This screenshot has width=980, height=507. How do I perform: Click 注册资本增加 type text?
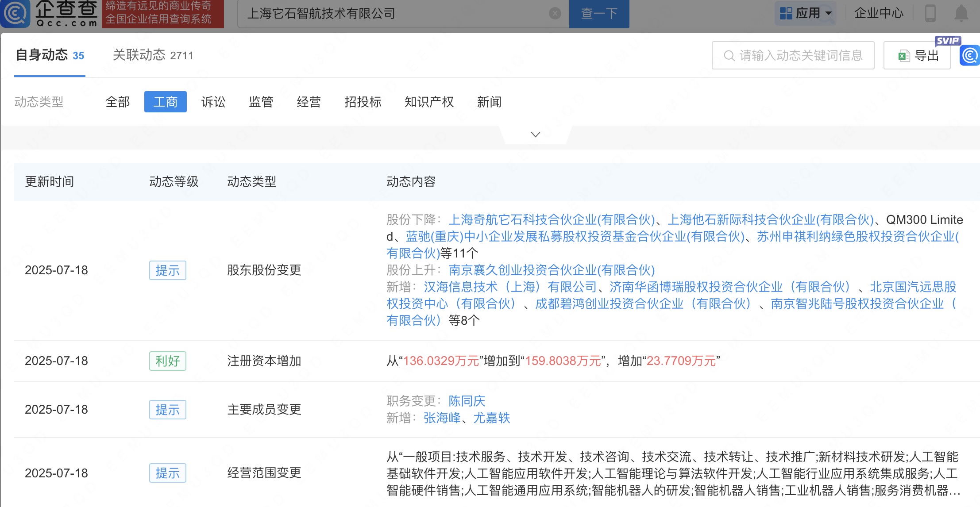click(264, 361)
